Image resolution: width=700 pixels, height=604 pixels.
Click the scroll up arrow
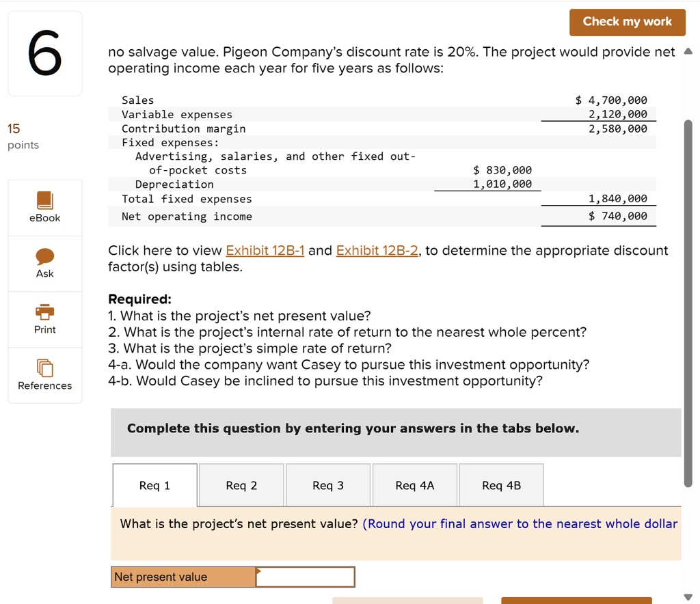click(x=688, y=51)
